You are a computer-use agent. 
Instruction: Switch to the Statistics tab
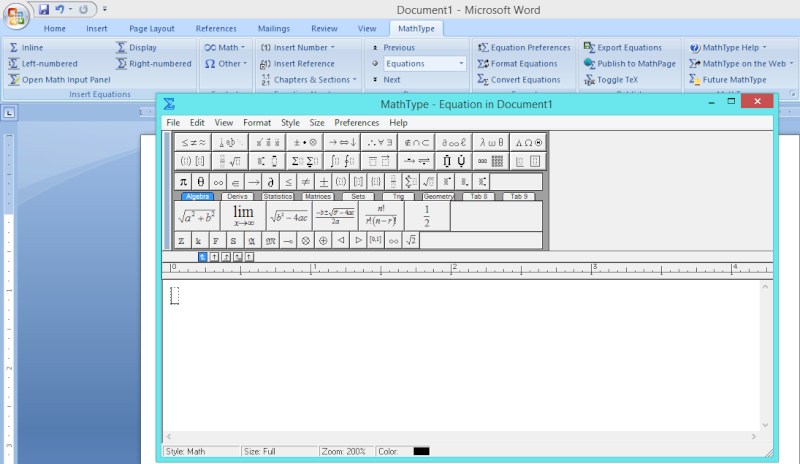[278, 197]
